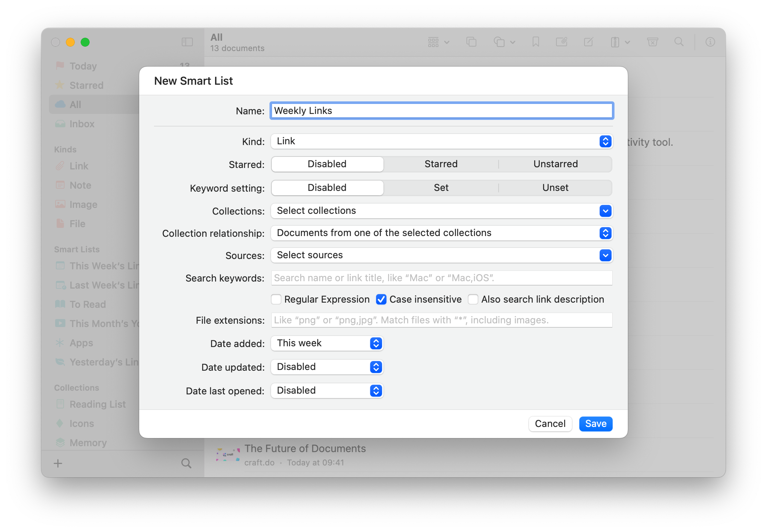Expand the Date added This week popup
This screenshot has height=532, width=767.
tap(327, 343)
